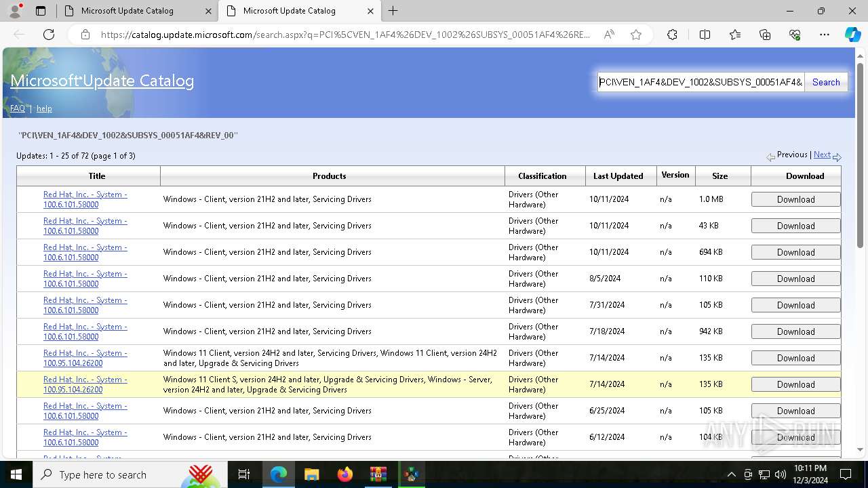
Task: Close the active Microsoft Update Catalog tab
Action: 370,11
